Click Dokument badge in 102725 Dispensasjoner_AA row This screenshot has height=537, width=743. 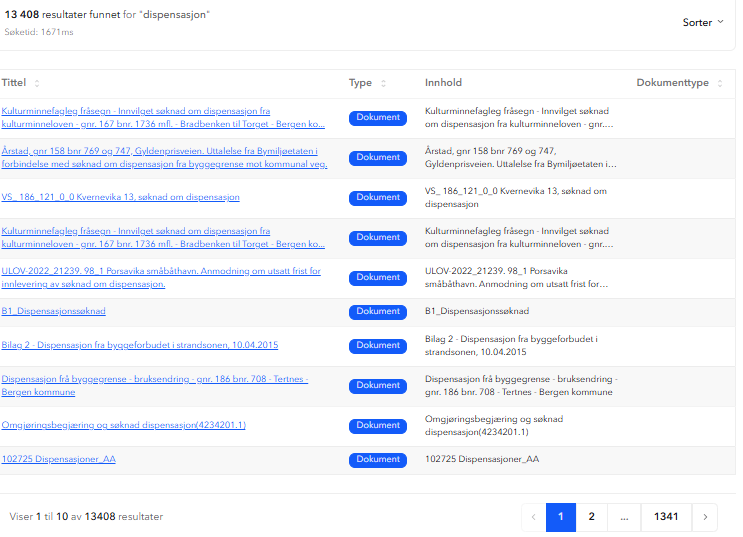pos(378,460)
